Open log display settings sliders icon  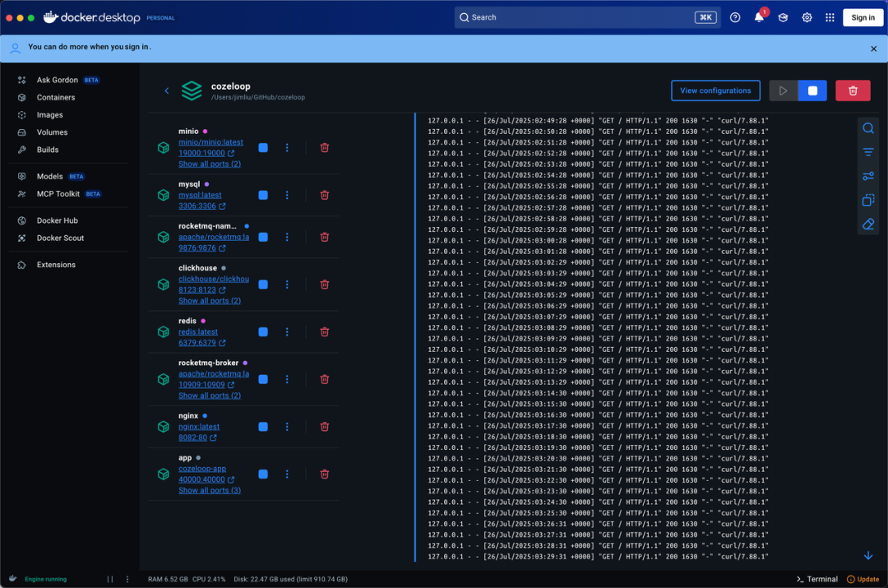(x=868, y=177)
